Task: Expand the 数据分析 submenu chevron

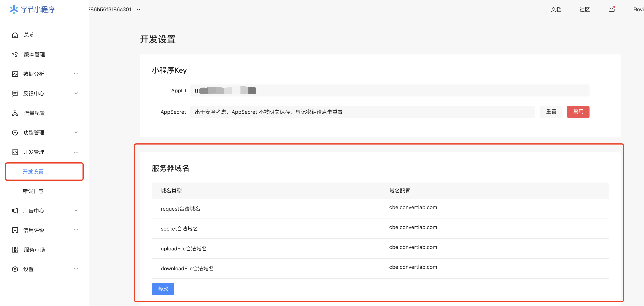Action: [76, 74]
